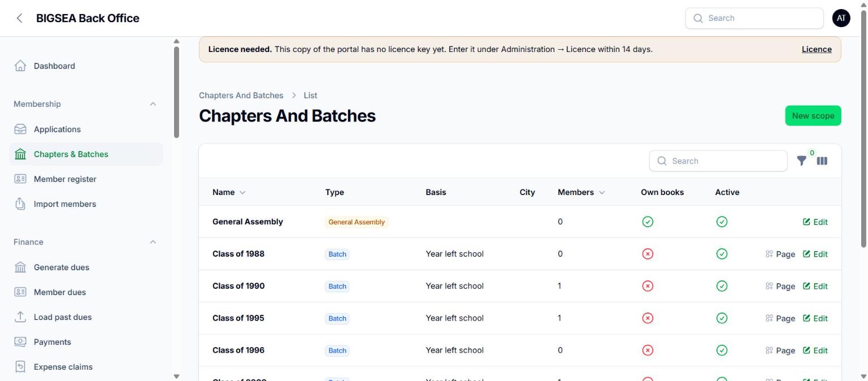This screenshot has height=381, width=868.
Task: Go to Payments in the sidebar
Action: [86, 342]
